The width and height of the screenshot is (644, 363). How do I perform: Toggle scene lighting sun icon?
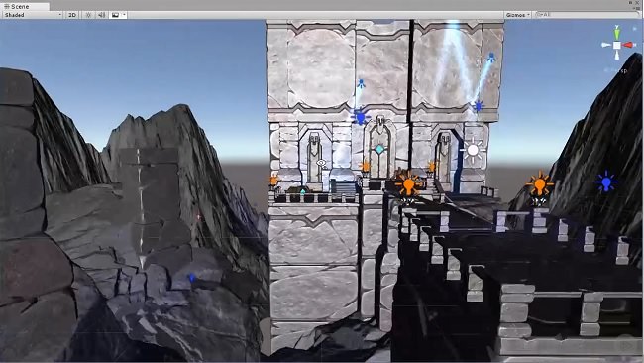coord(88,15)
